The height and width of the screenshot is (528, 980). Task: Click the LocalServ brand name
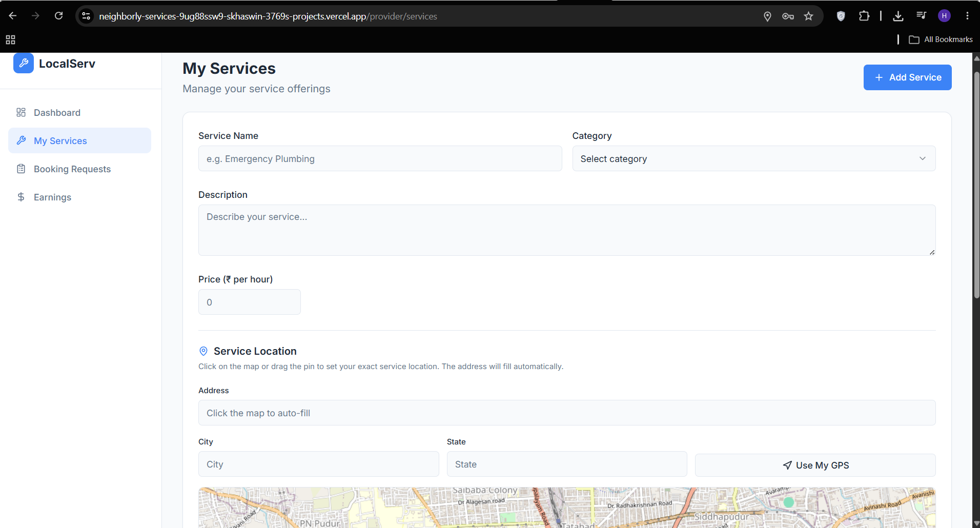67,64
